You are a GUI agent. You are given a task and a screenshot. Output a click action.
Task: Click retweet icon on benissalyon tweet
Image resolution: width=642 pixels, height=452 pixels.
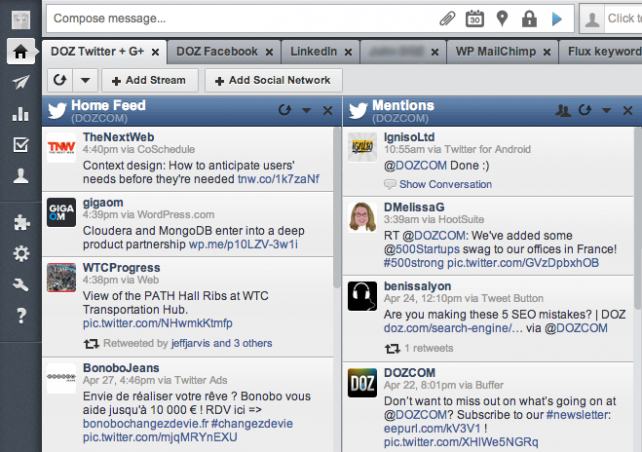point(392,348)
